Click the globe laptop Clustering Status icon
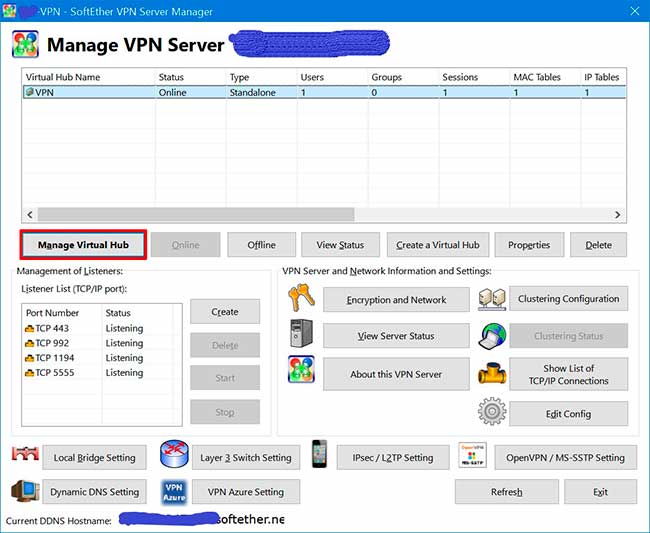 point(492,336)
